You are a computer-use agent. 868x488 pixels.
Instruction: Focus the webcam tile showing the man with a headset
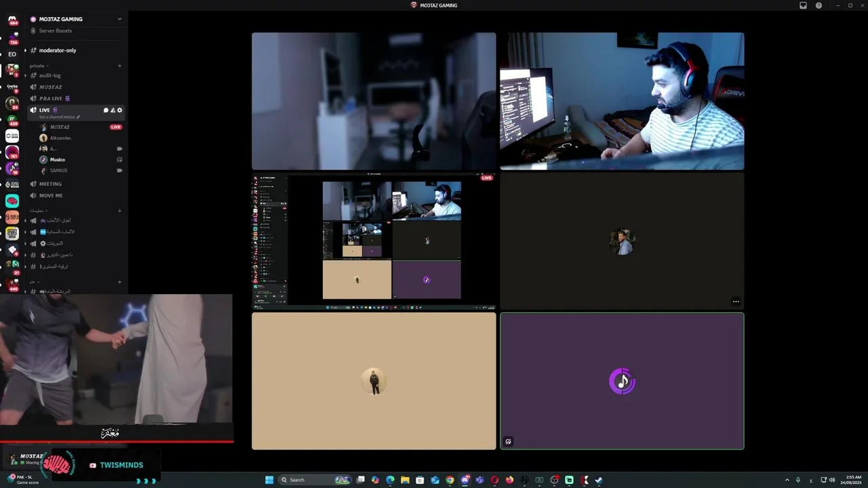[x=622, y=101]
